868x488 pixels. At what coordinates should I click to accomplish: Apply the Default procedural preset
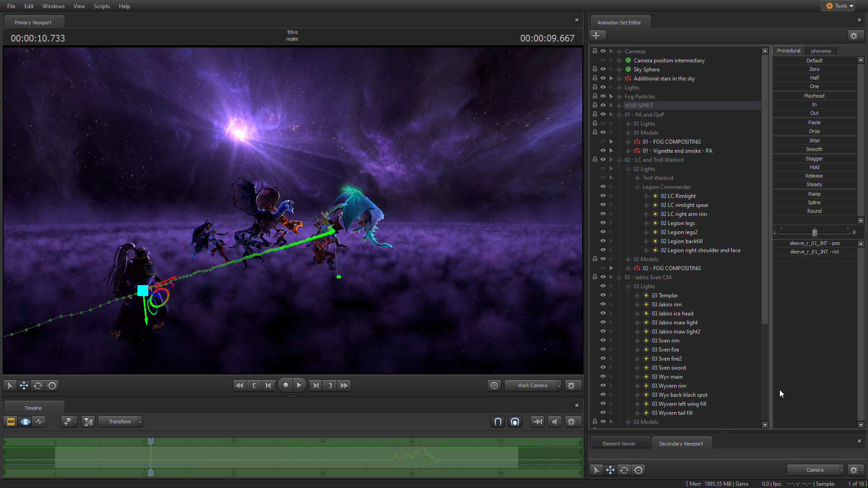click(814, 61)
